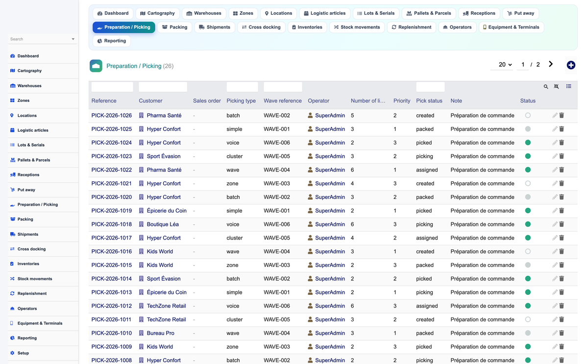Delete PICK-2026-1013 with the trash icon
Image resolution: width=588 pixels, height=364 pixels.
pos(562,292)
